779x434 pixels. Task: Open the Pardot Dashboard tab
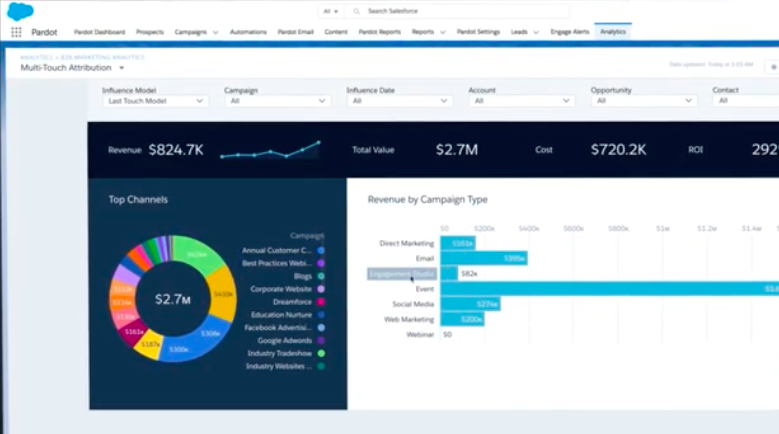[x=99, y=32]
